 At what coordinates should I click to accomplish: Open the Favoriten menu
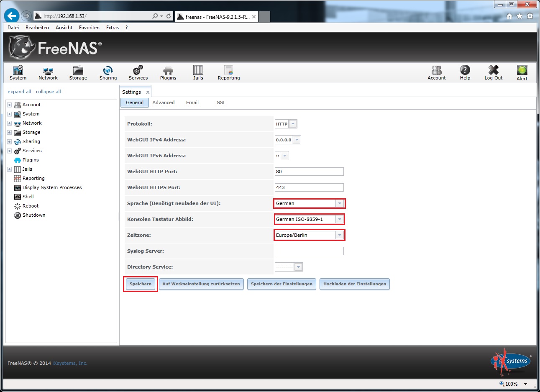(89, 28)
